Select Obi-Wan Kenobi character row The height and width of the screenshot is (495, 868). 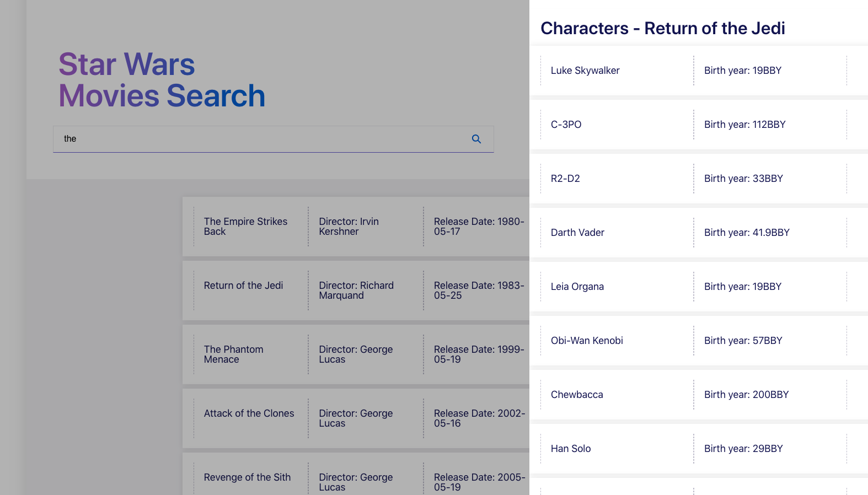coord(699,341)
